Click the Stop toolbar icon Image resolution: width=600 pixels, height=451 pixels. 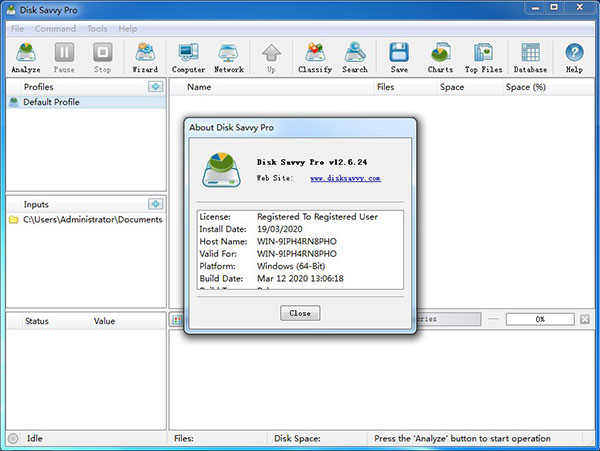click(x=103, y=57)
